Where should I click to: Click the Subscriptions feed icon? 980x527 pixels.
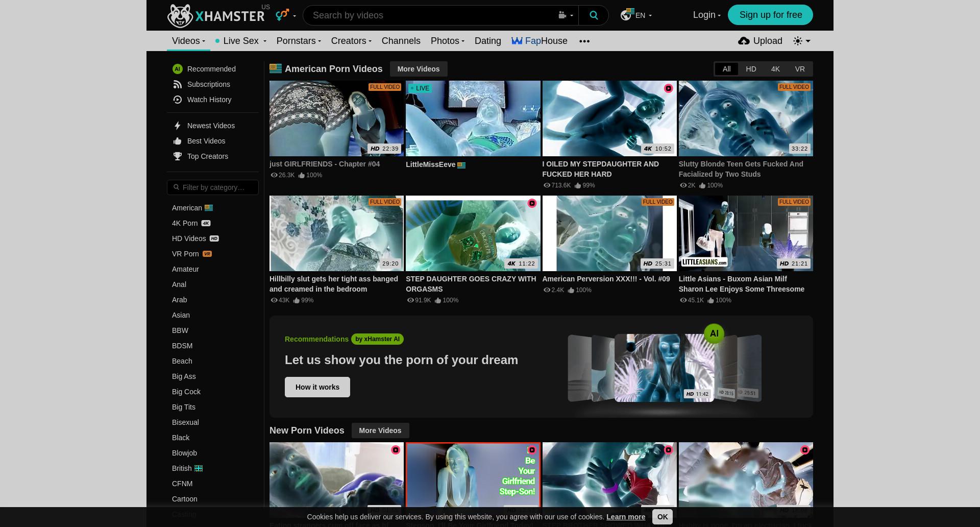[178, 84]
